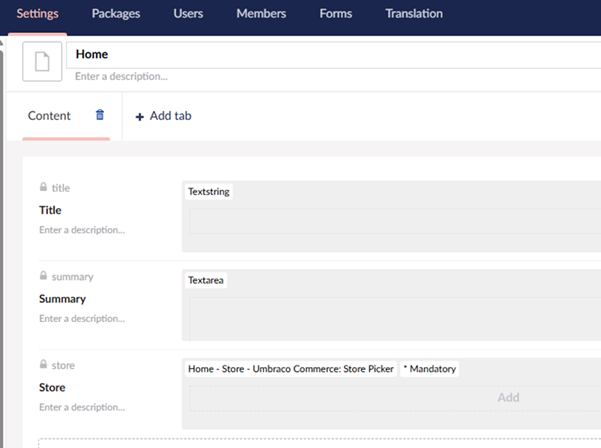Add a new tab
This screenshot has height=448, width=601.
coord(163,116)
